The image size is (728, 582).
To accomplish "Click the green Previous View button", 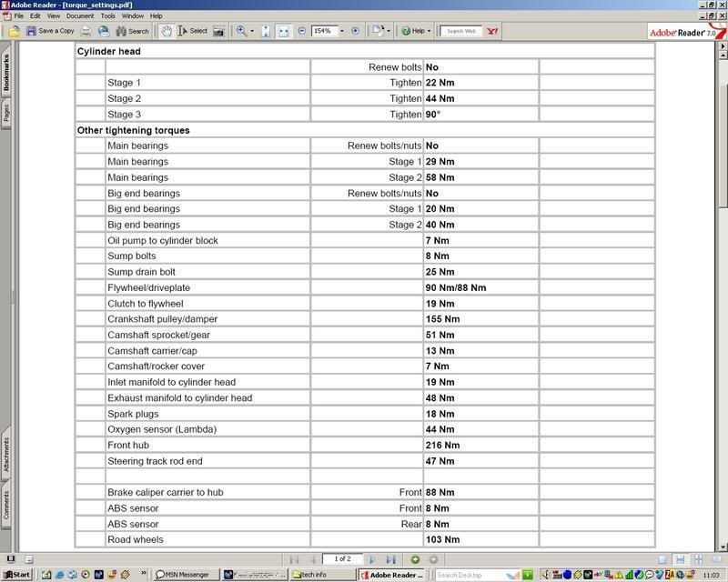I will [415, 560].
